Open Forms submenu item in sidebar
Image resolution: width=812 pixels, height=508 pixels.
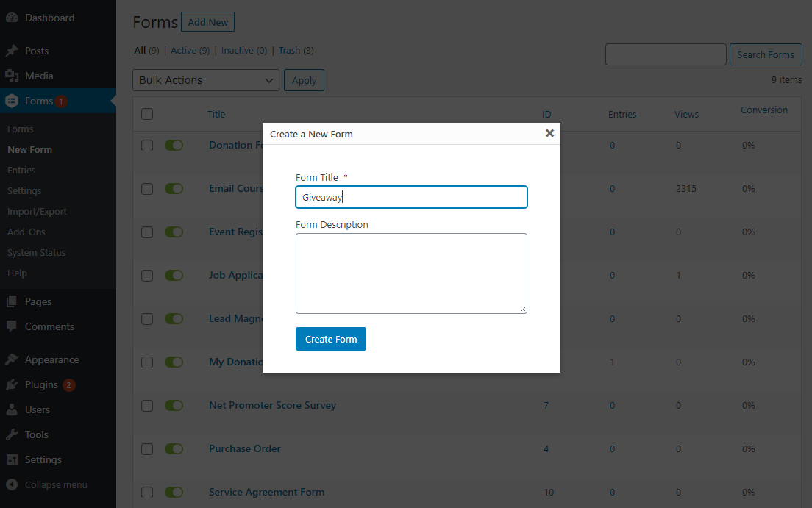[x=20, y=129]
